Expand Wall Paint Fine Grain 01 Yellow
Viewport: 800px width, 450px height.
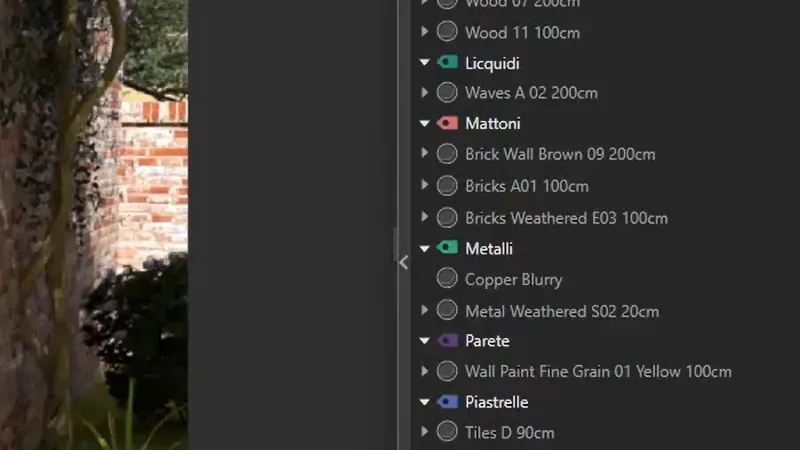tap(424, 371)
